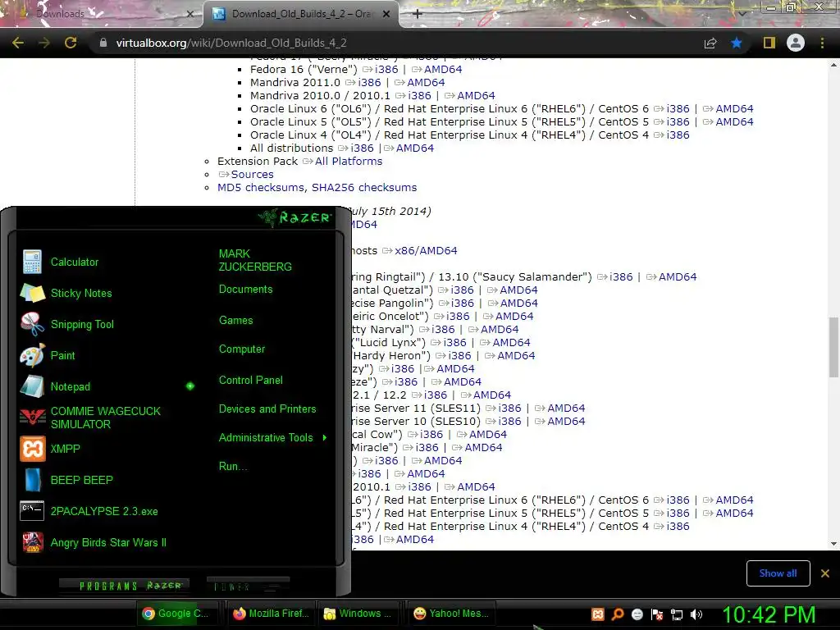Click the magnifier tray icon
Image resolution: width=840 pixels, height=630 pixels.
[618, 614]
